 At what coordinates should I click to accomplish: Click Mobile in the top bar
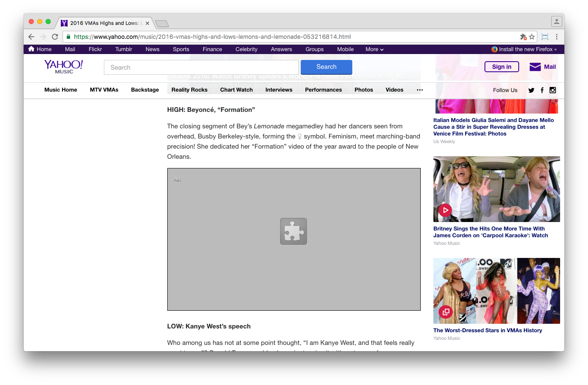pyautogui.click(x=346, y=49)
